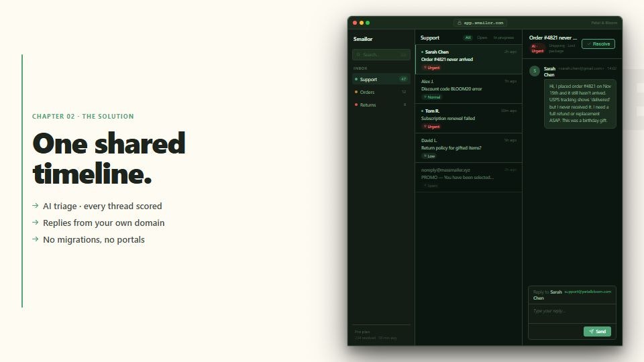Click the Petal & Bloom workspace name
This screenshot has width=644, height=362.
click(604, 23)
